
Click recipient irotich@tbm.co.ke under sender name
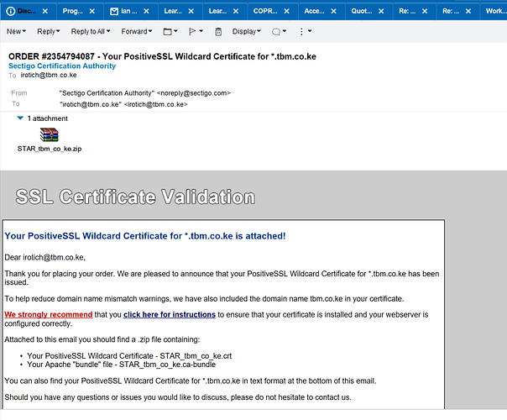point(49,75)
